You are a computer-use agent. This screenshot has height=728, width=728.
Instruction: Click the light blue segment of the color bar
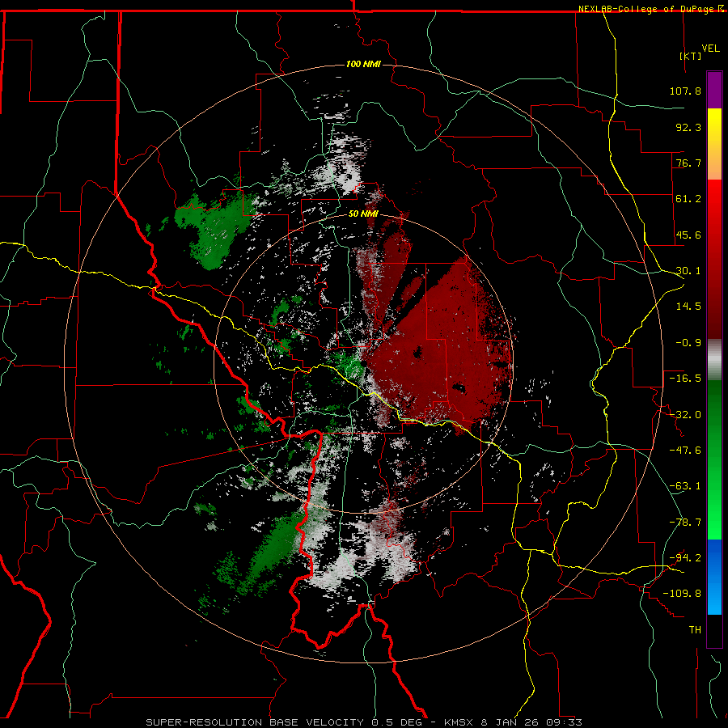click(x=714, y=577)
